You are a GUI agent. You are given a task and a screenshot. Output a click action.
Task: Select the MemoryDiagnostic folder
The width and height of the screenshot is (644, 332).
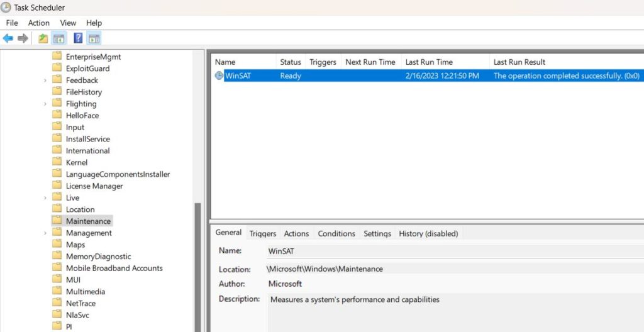pyautogui.click(x=98, y=257)
